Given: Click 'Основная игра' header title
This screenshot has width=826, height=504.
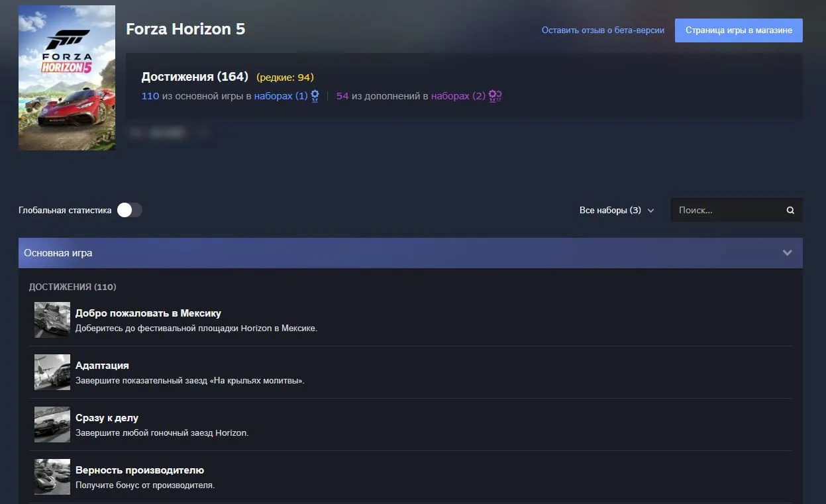Looking at the screenshot, I should (x=58, y=253).
